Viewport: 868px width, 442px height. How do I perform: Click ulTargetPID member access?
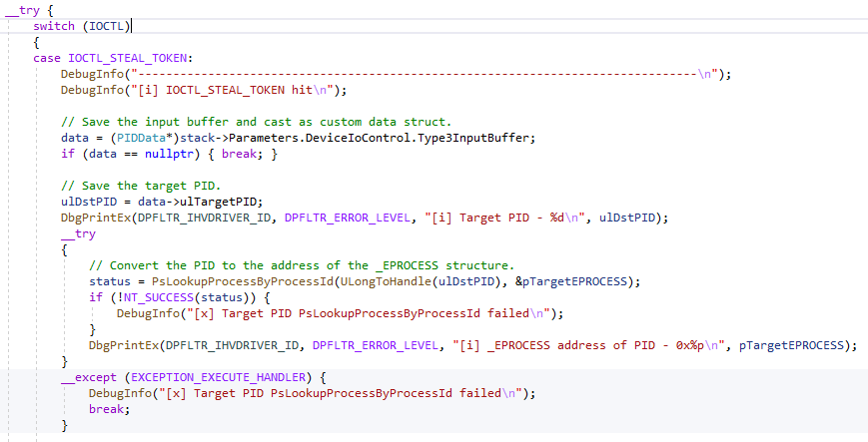(x=218, y=202)
